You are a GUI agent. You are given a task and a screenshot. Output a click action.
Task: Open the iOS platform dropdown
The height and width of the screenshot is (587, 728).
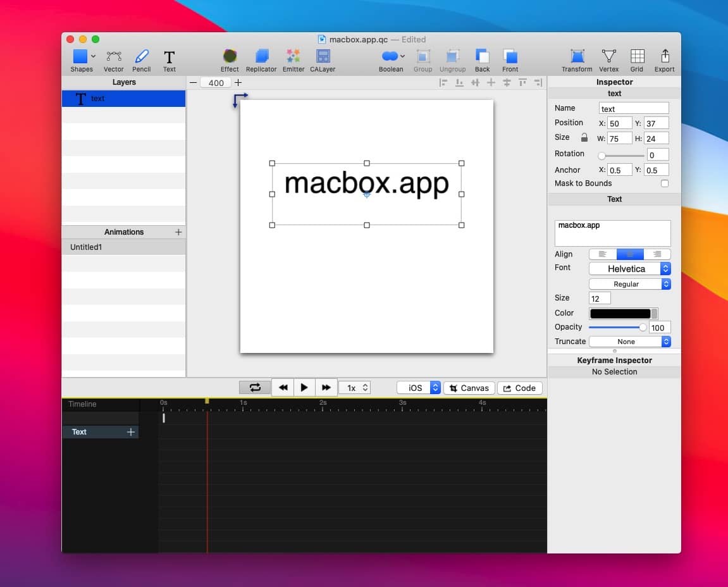click(418, 388)
